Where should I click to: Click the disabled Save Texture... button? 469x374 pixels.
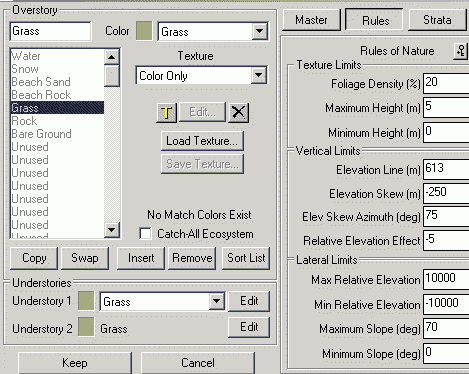[x=202, y=164]
